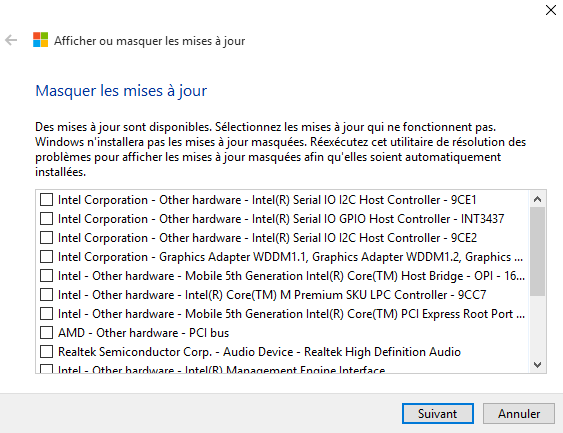Image resolution: width=563 pixels, height=433 pixels.
Task: Select text 'Core(TM) PCI Express Root Port'
Action: pyautogui.click(x=430, y=314)
